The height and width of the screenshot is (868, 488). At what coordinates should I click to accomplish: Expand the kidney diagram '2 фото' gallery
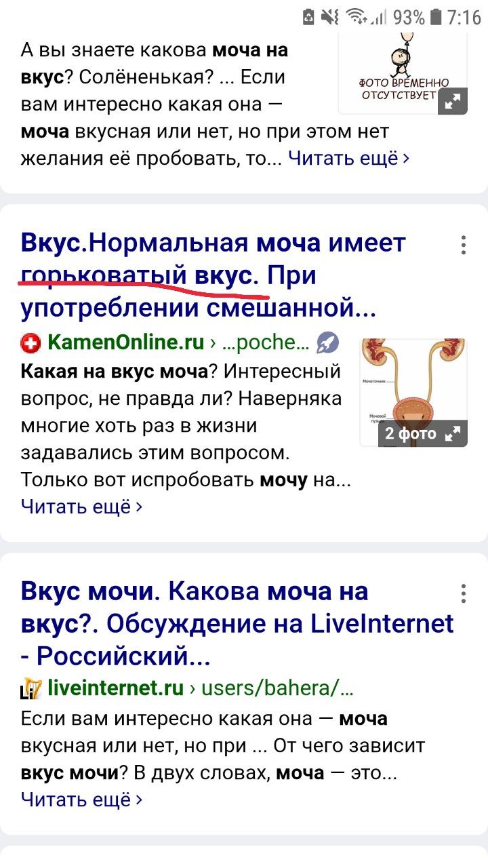pos(423,434)
